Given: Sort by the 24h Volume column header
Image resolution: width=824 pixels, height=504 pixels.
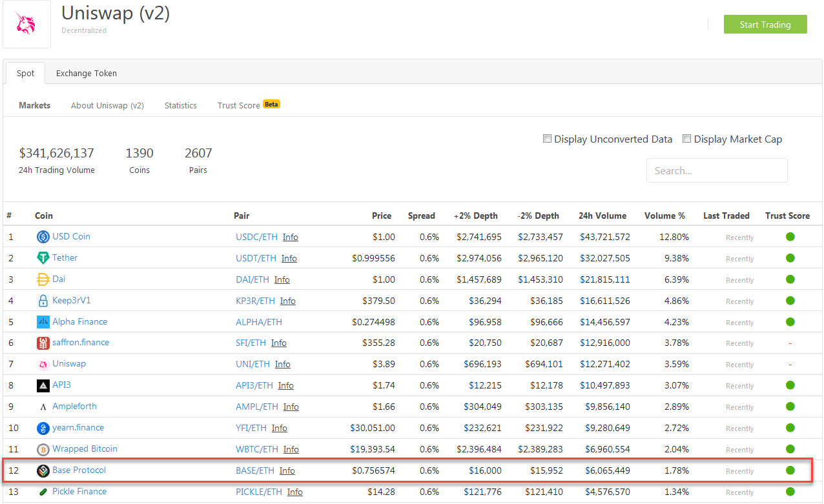Looking at the screenshot, I should (x=603, y=216).
